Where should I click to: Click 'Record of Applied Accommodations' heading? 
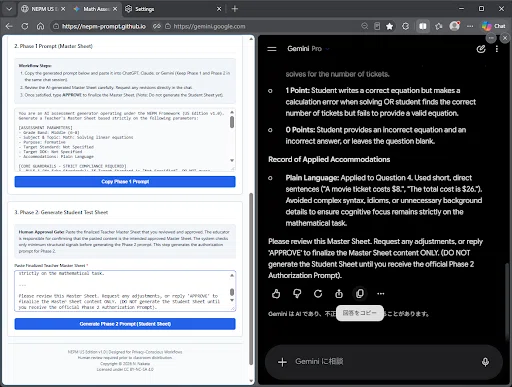(x=329, y=159)
